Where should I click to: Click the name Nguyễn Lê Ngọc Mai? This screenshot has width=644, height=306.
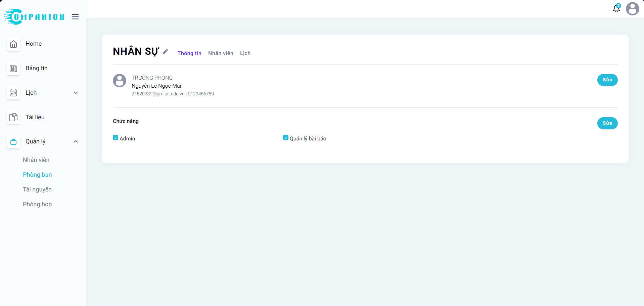(156, 86)
